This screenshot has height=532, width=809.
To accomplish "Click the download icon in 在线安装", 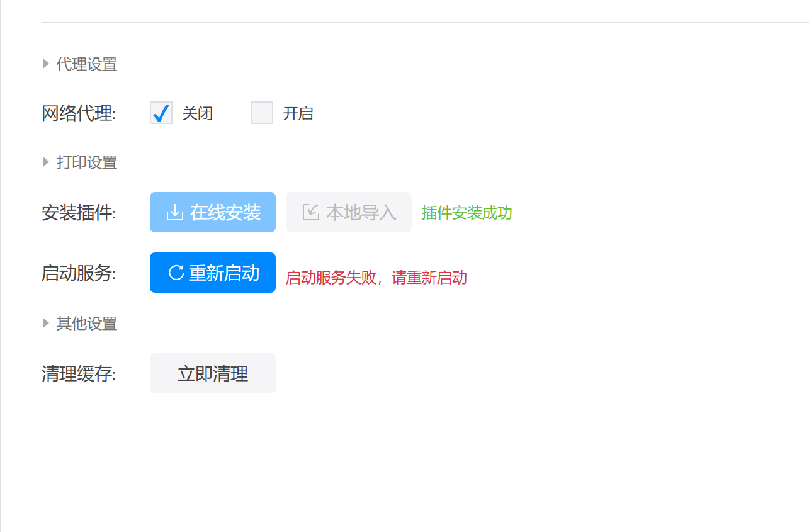I will (174, 213).
